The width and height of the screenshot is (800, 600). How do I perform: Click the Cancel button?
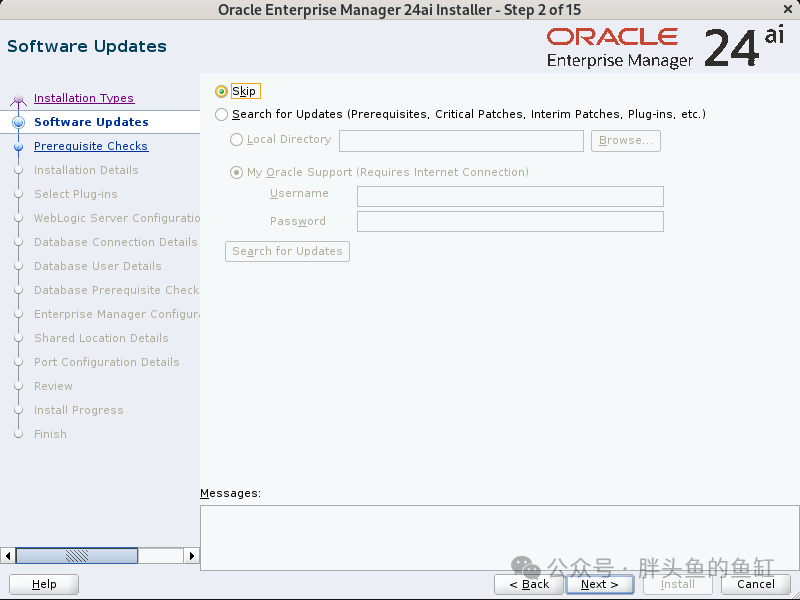click(x=756, y=584)
